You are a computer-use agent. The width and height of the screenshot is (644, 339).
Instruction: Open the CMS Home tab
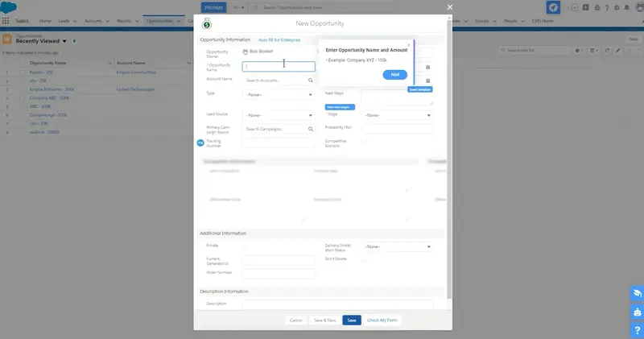543,21
